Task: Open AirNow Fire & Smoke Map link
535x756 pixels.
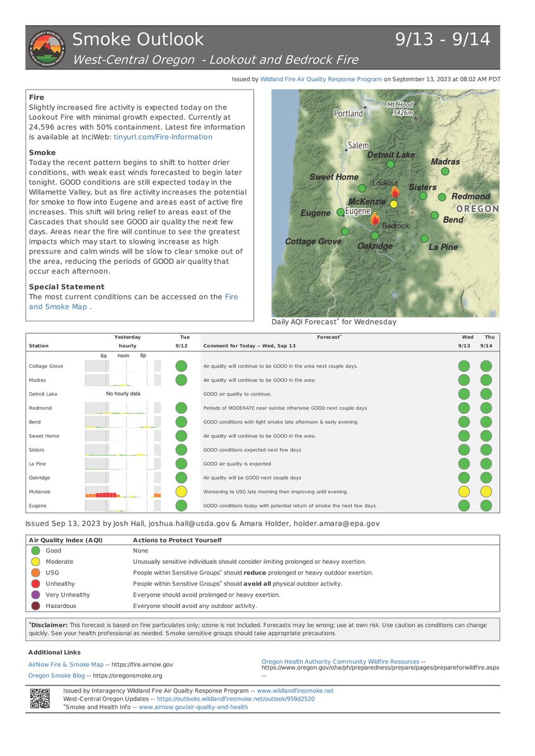Action: 66,665
